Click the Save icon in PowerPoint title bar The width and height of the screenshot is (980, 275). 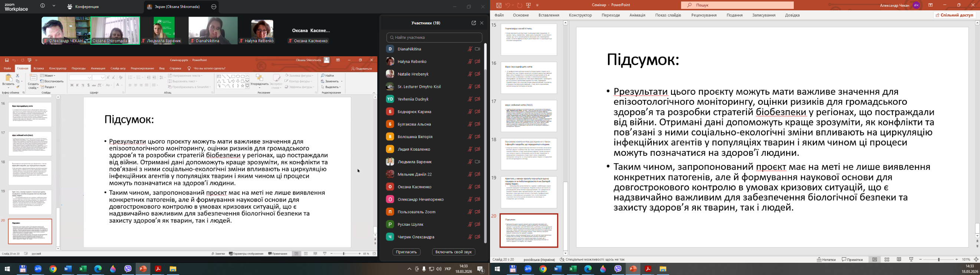point(499,5)
